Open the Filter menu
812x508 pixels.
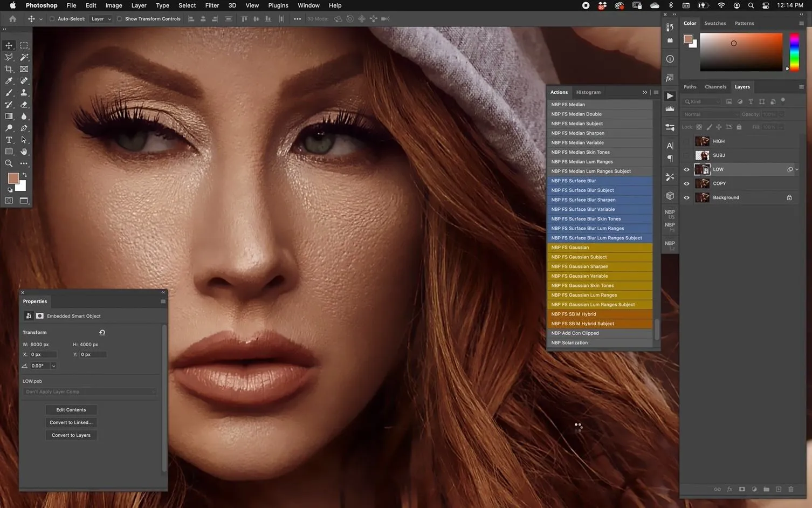[212, 5]
